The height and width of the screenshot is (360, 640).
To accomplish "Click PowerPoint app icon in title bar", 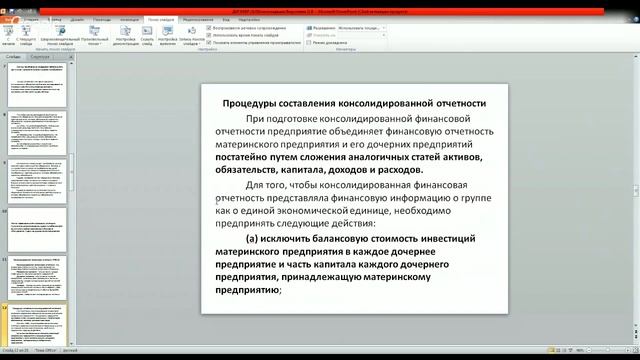I will click(3, 11).
